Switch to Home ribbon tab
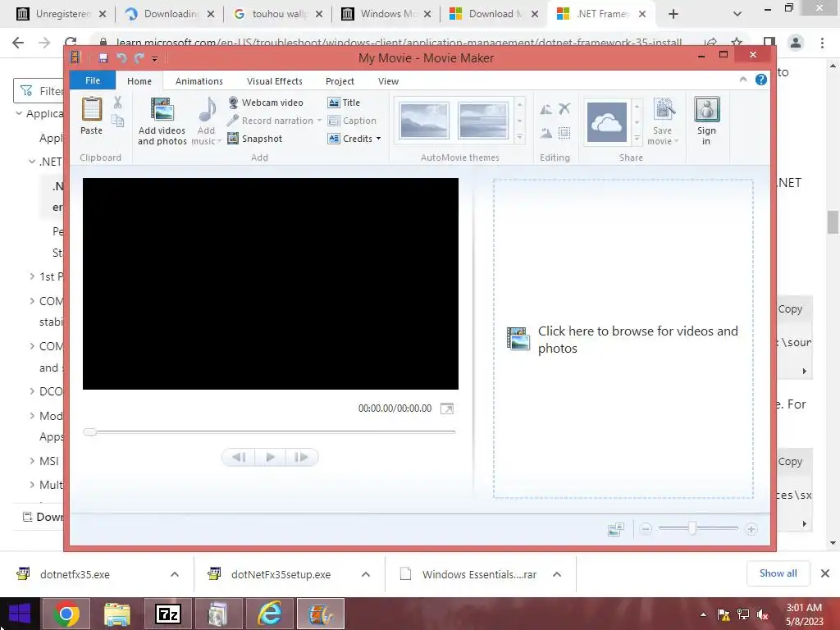This screenshot has width=840, height=630. tap(139, 81)
